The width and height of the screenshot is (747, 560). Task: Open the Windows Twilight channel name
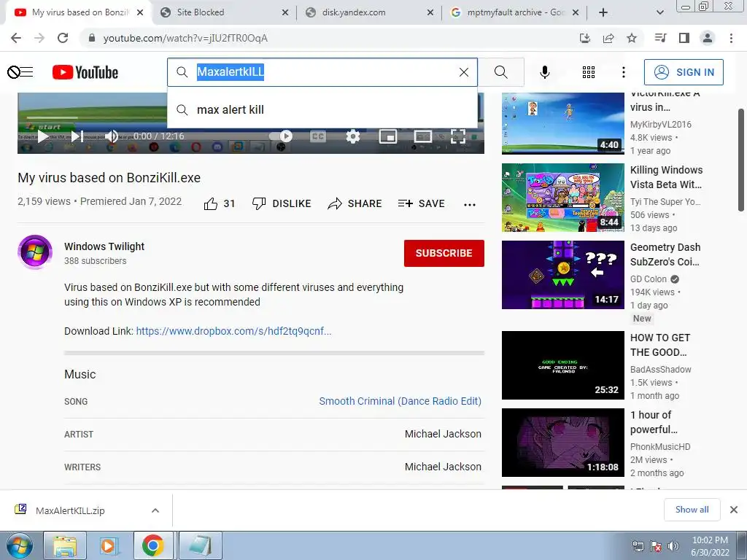click(x=104, y=246)
